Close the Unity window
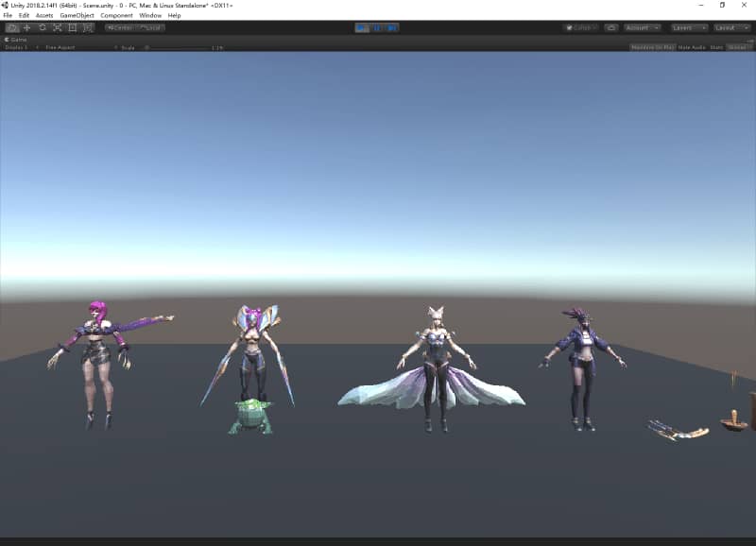This screenshot has height=546, width=756. click(744, 6)
